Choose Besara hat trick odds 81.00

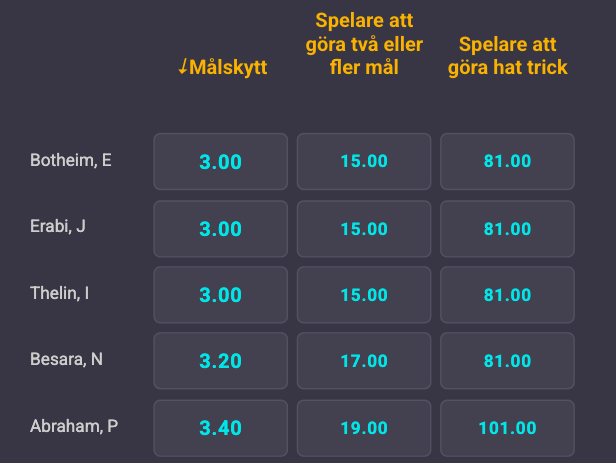click(507, 361)
